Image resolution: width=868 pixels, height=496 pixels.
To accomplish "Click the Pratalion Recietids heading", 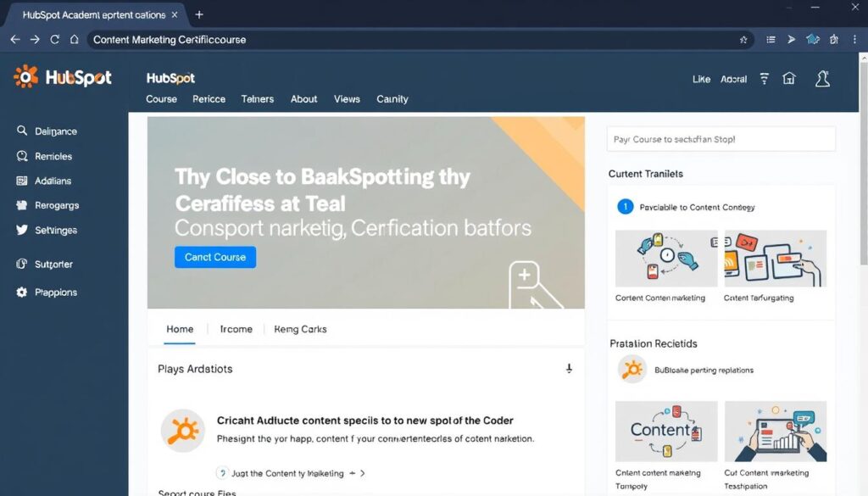I will click(654, 343).
